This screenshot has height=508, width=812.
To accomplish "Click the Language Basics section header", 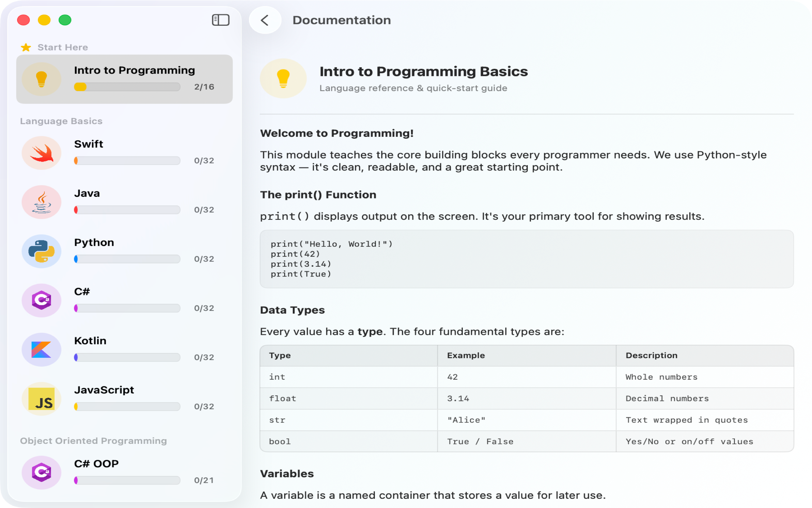I will (61, 121).
